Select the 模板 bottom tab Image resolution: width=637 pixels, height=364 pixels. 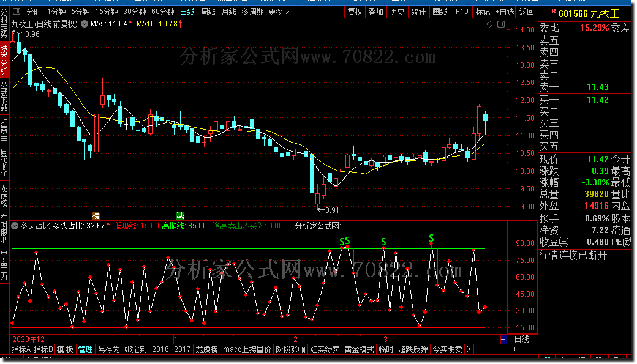click(x=65, y=349)
